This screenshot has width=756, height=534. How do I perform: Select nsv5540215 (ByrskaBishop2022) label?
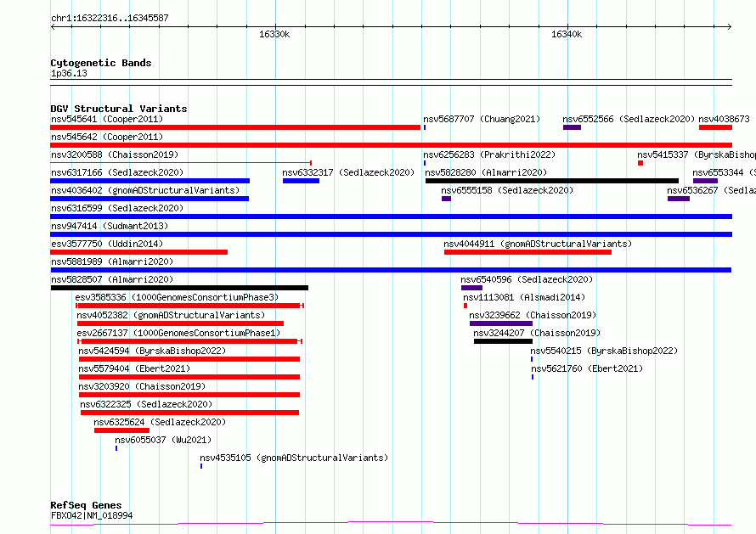(604, 351)
